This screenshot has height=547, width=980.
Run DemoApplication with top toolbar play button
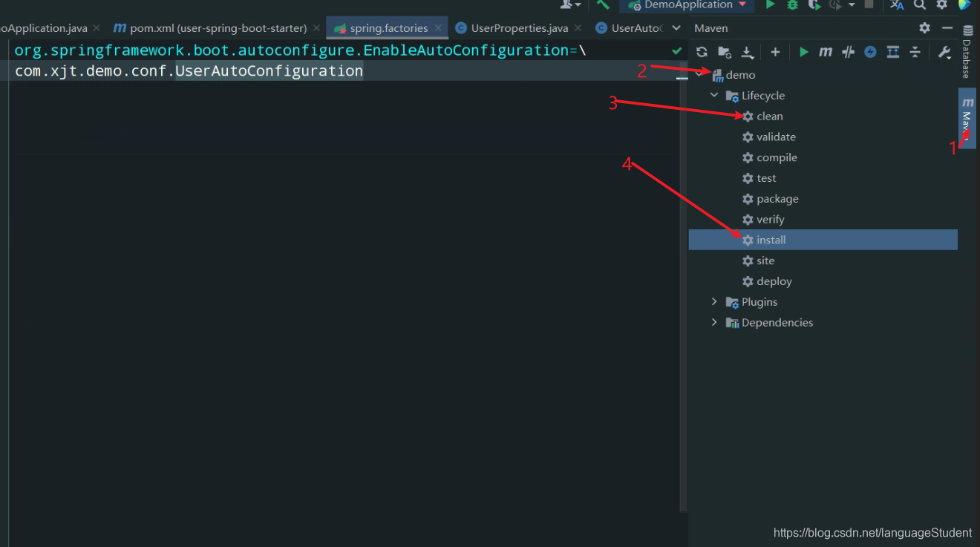coord(770,5)
